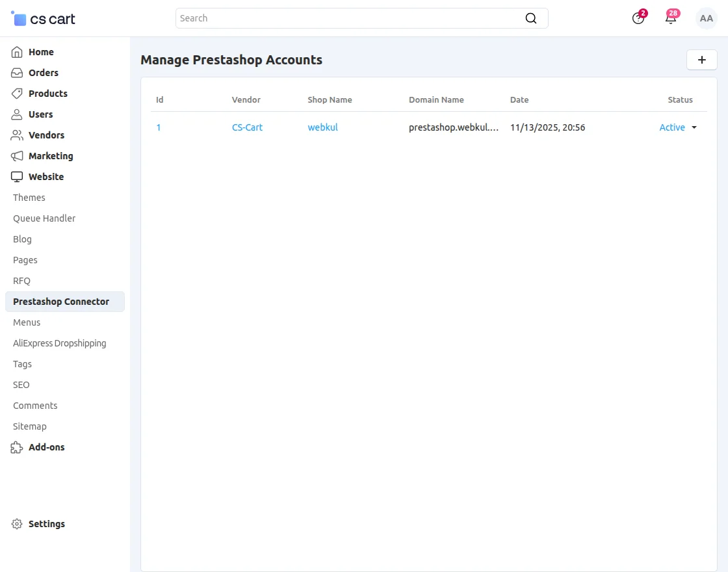The height and width of the screenshot is (572, 728).
Task: Open the Queue Handler menu item
Action: (x=44, y=218)
